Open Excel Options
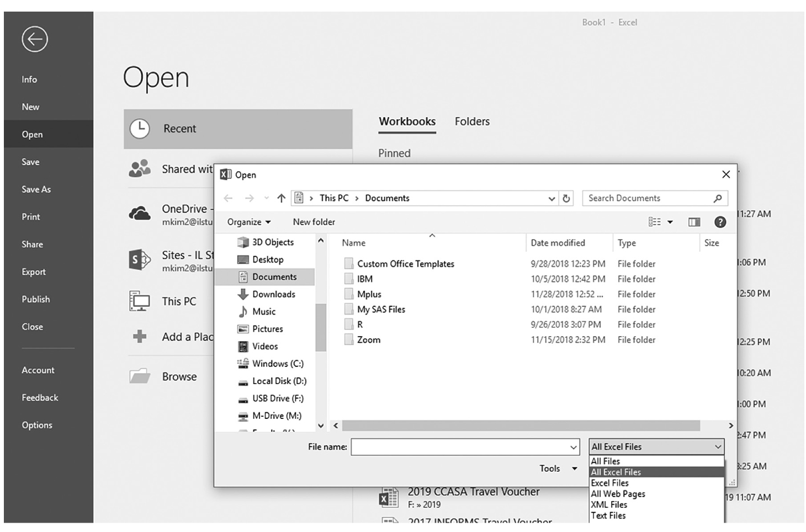Viewport: 806px width, 532px height. [x=37, y=425]
